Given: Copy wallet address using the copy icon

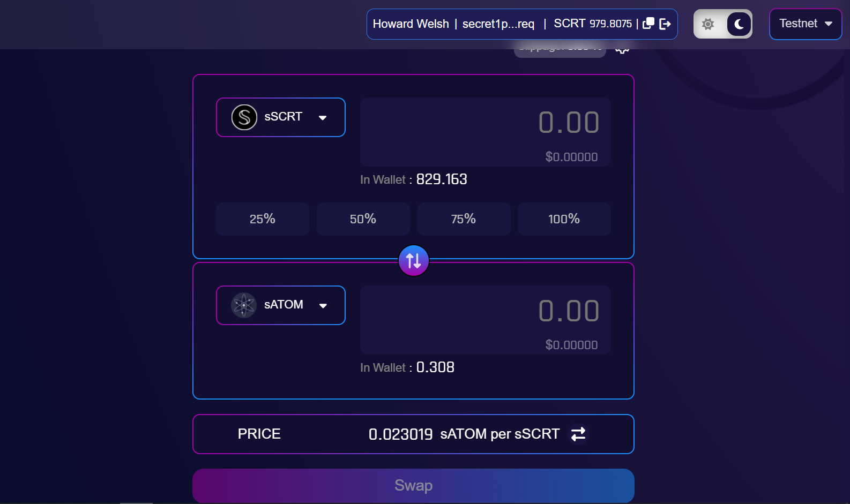Looking at the screenshot, I should [x=648, y=24].
